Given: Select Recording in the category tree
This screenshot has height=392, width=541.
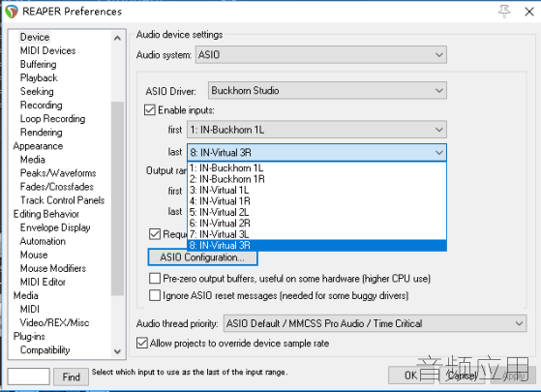Looking at the screenshot, I should (41, 105).
